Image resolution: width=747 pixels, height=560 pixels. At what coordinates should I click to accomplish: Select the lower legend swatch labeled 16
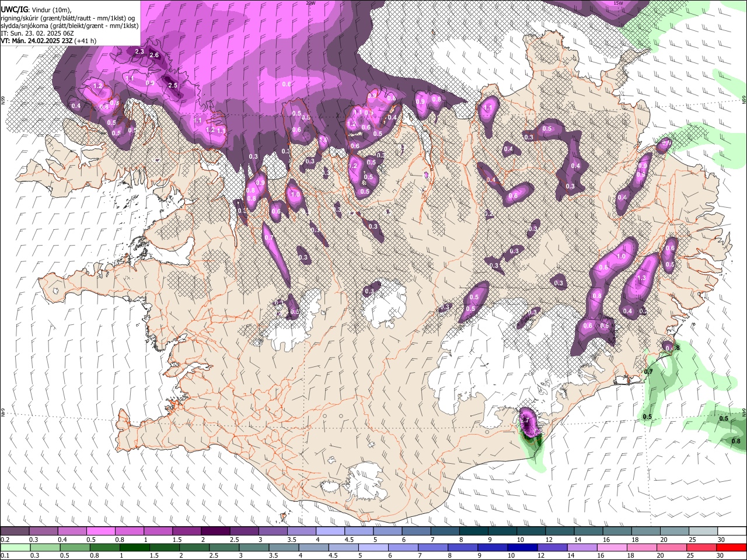click(613, 547)
